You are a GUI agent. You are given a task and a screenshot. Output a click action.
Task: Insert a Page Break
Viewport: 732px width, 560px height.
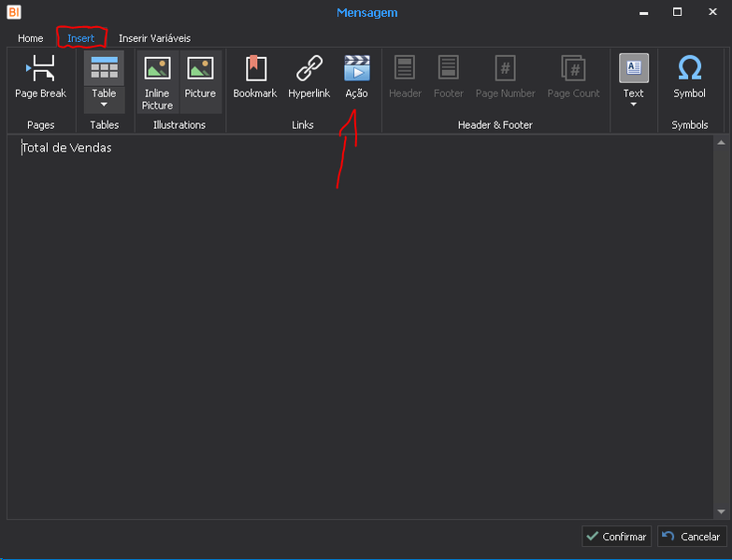[x=40, y=77]
